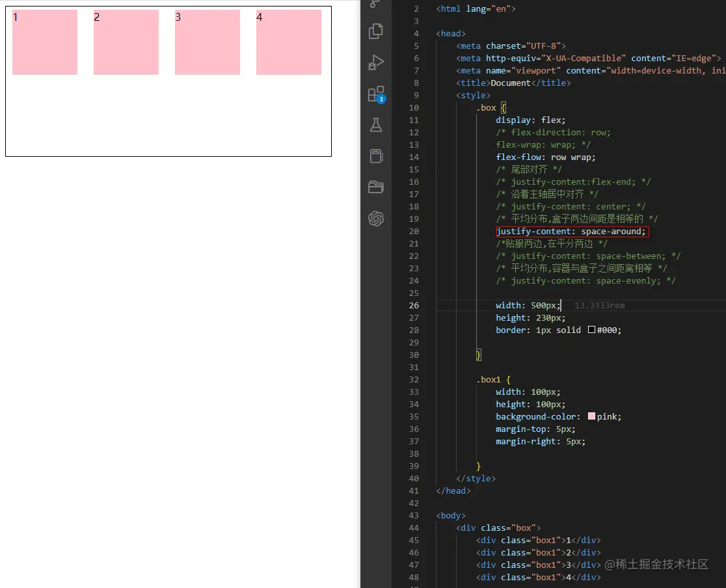Click the #000 border color swatch
Screen dimensions: 726x588
coord(591,330)
